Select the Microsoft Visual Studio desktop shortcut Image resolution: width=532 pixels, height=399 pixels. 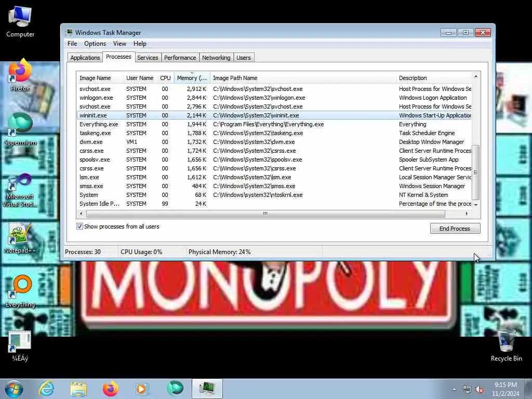[x=20, y=190]
